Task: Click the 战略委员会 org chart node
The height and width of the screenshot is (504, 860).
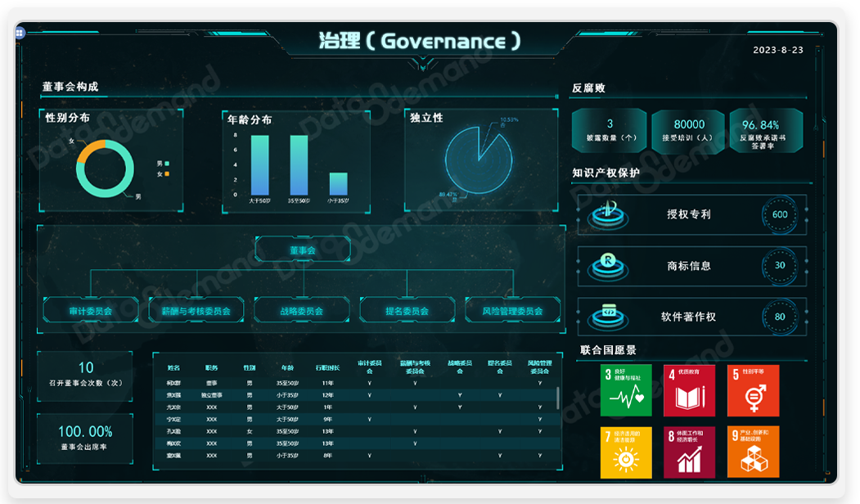Action: coord(302,311)
